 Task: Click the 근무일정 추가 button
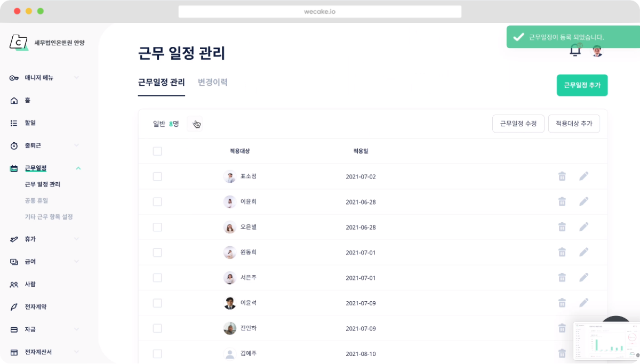[x=582, y=85]
